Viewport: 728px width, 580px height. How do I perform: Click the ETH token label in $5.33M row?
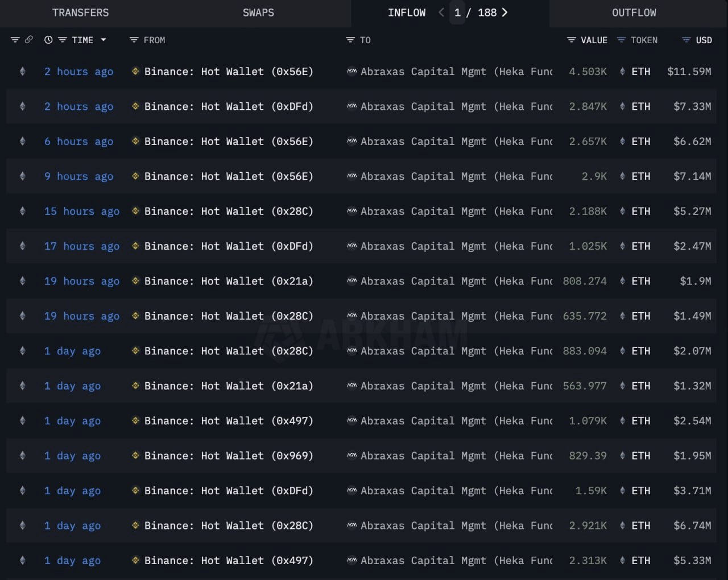point(641,561)
